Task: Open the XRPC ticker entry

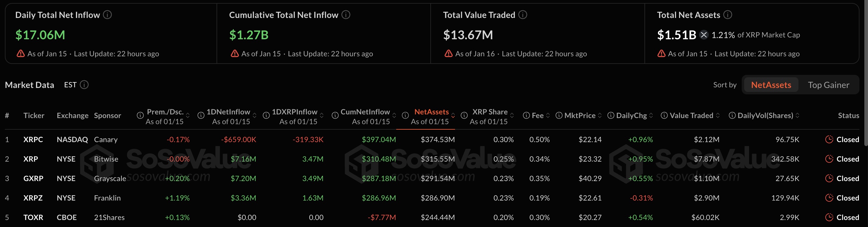Action: click(33, 139)
